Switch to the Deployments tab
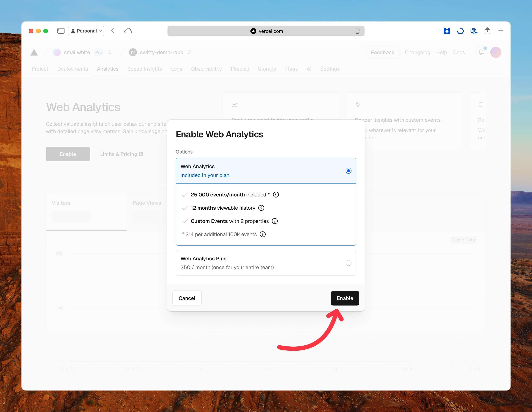The height and width of the screenshot is (412, 532). (73, 69)
